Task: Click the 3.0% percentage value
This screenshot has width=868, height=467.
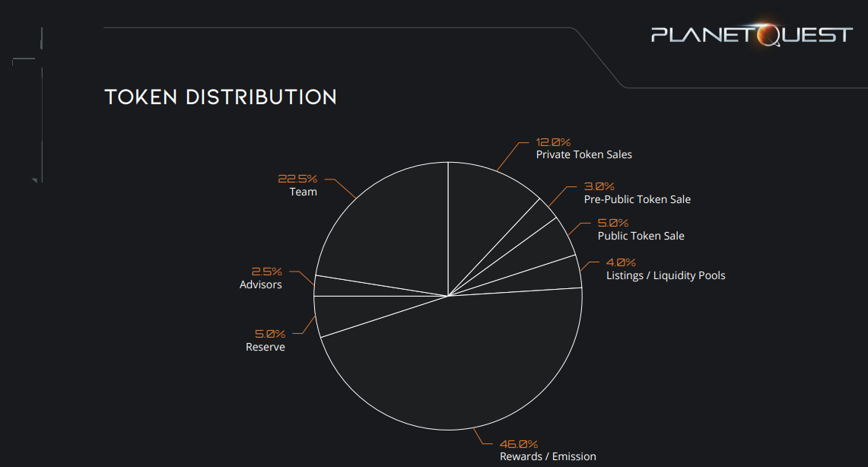Action: tap(599, 186)
